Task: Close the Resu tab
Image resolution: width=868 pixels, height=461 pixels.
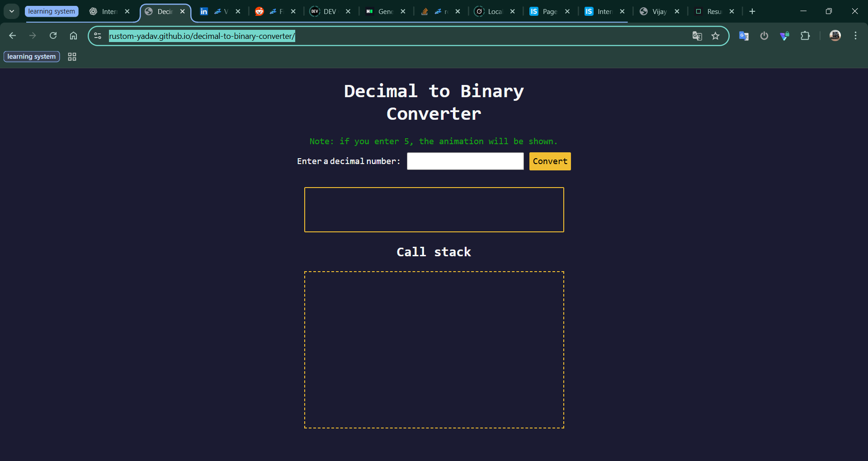Action: tap(732, 11)
